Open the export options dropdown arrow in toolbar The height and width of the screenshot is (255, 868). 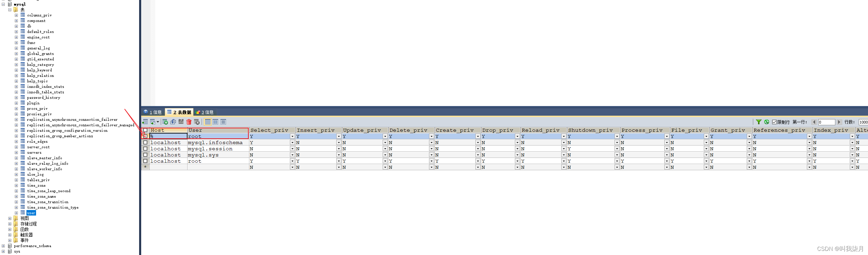click(158, 122)
